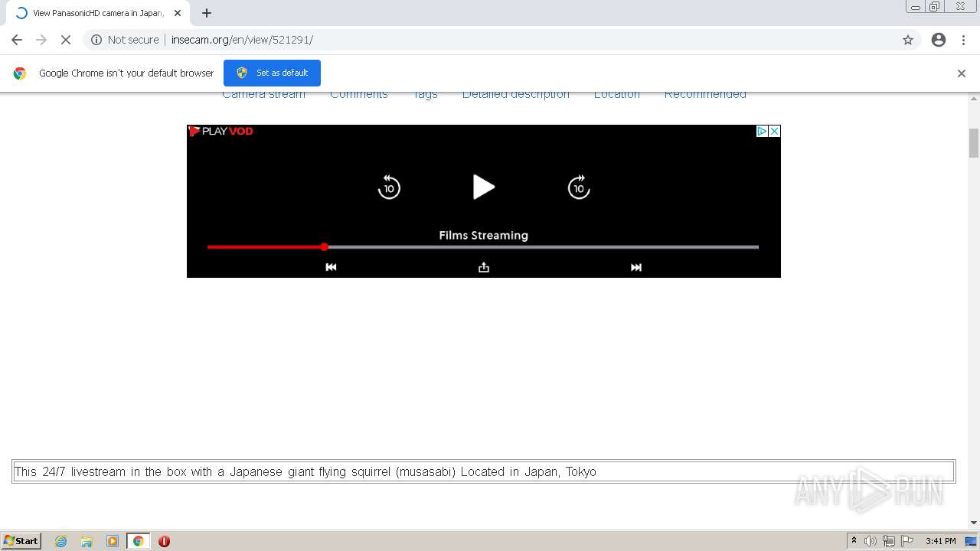
Task: Rewind 10 seconds in the ad player
Action: point(389,187)
